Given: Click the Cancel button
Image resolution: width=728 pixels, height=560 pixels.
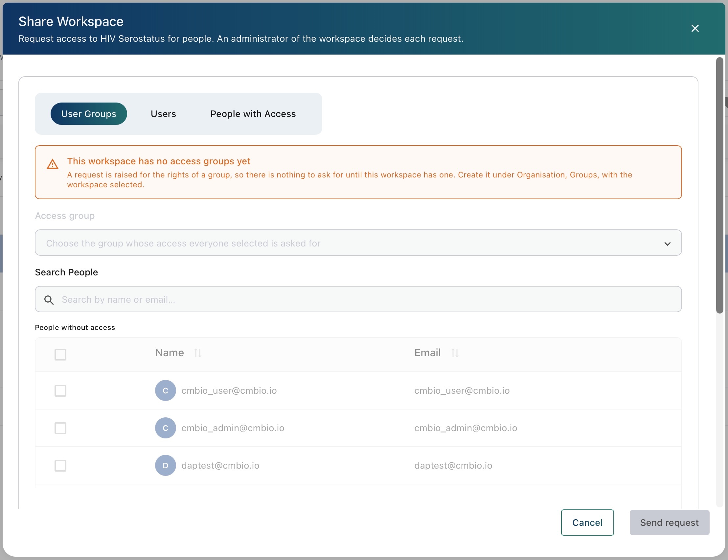Looking at the screenshot, I should tap(587, 522).
